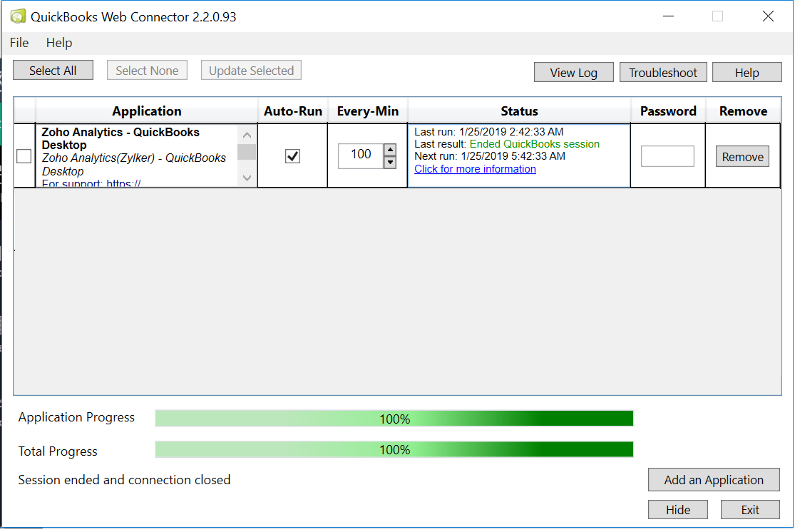Open the Help menu
This screenshot has height=532, width=795.
click(x=58, y=43)
